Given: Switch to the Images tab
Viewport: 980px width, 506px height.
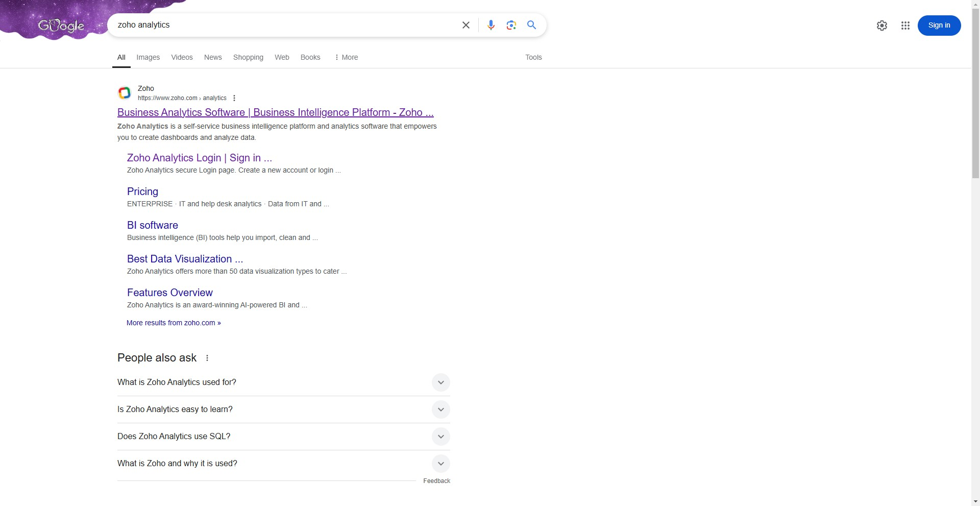Looking at the screenshot, I should coord(148,57).
